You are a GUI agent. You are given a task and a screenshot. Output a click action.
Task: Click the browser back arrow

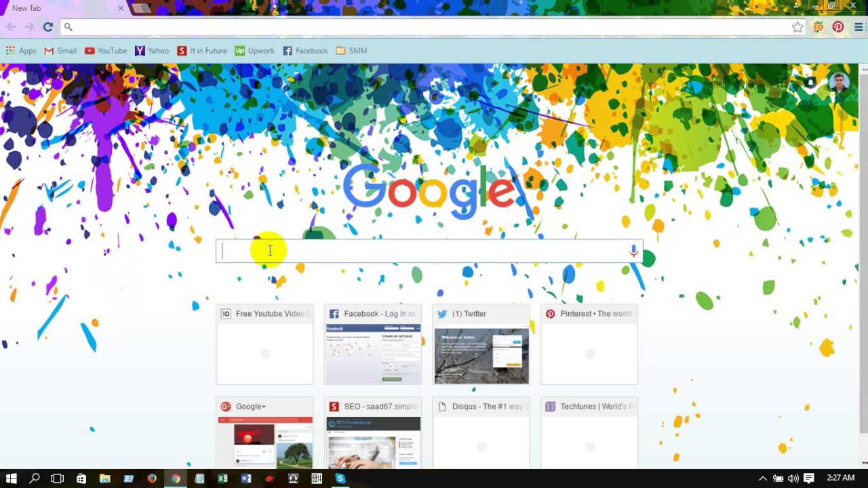coord(11,27)
